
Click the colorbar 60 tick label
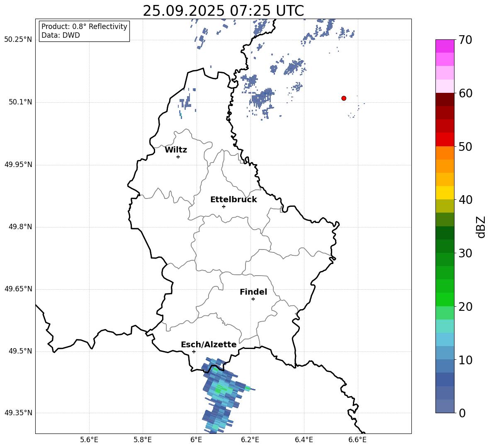[465, 93]
